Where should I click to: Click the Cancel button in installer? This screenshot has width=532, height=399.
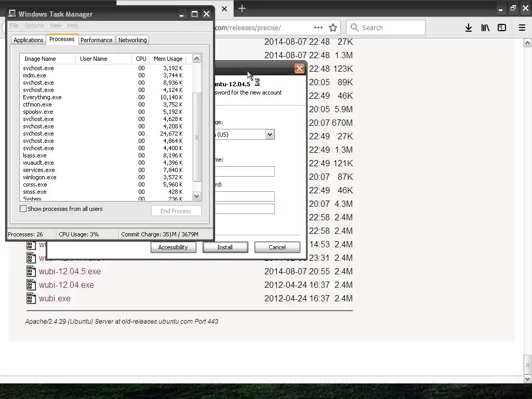tap(277, 247)
